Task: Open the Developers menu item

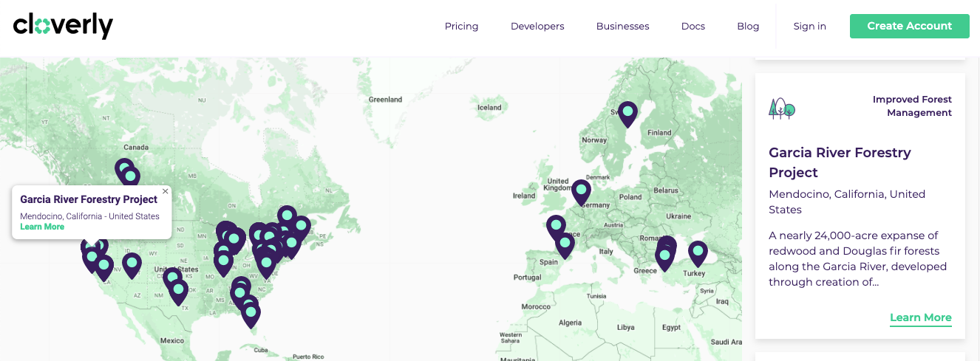Action: point(537,26)
